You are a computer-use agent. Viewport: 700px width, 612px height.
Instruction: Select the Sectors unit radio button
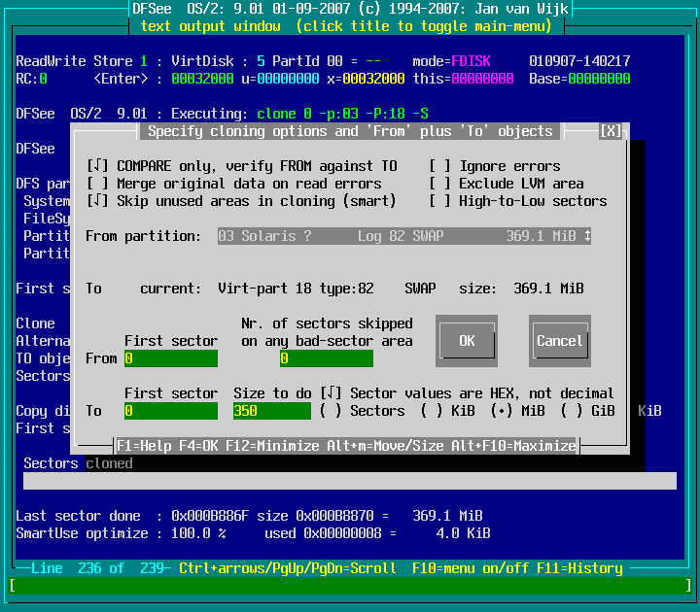331,411
